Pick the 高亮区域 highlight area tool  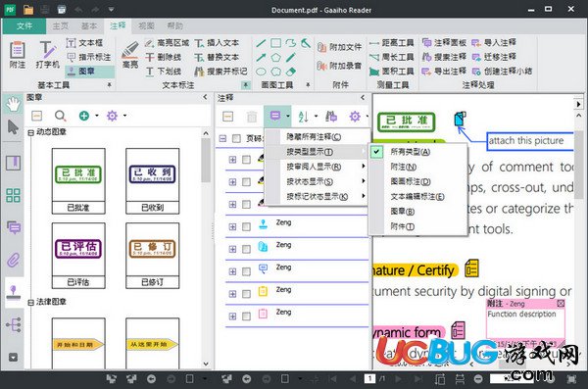click(x=167, y=43)
